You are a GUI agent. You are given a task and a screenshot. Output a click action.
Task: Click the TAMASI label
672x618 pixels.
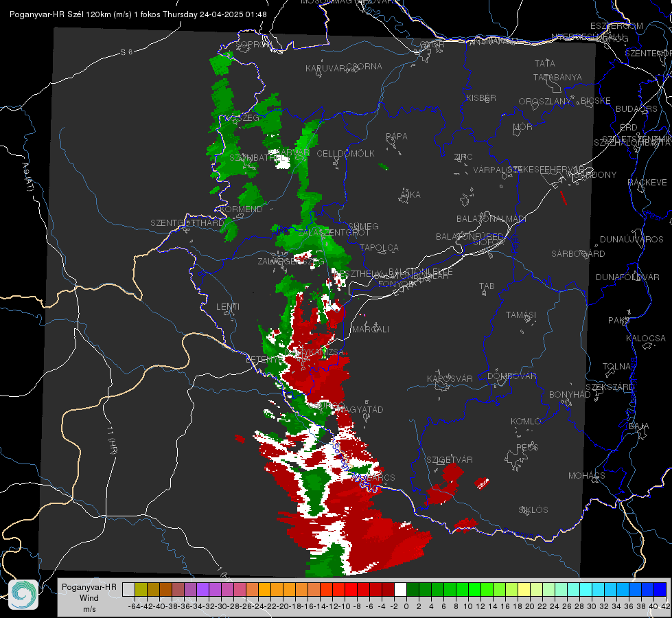(x=521, y=314)
